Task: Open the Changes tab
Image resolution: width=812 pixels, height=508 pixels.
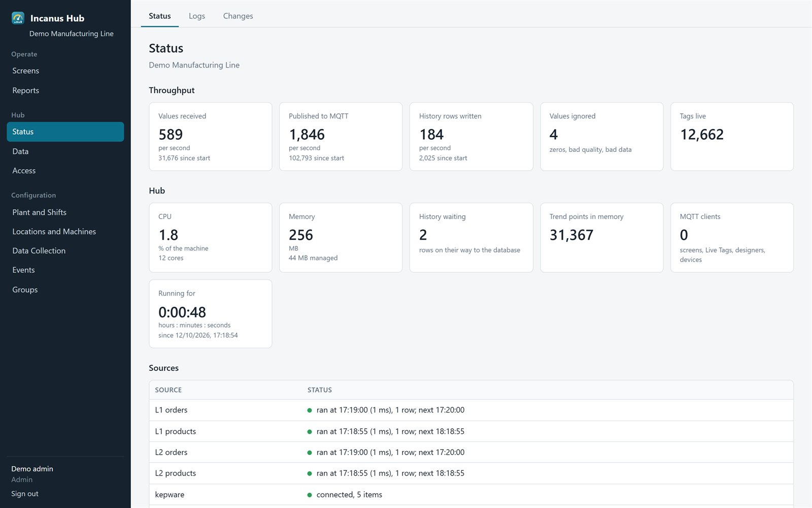Action: click(238, 16)
